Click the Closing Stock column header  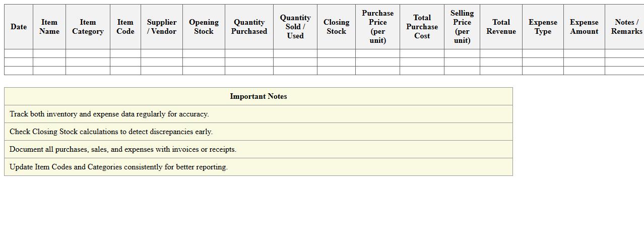point(336,27)
